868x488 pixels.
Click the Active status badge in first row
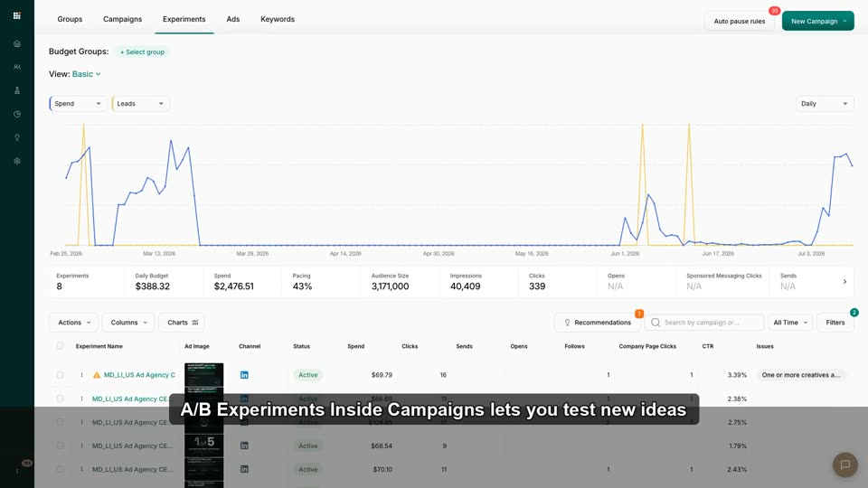[307, 374]
